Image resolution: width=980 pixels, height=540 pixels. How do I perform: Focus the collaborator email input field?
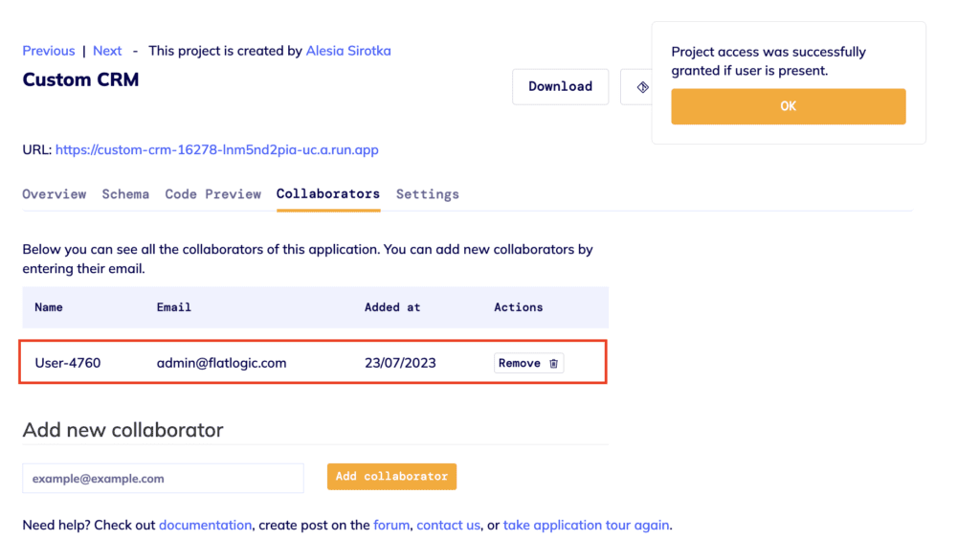point(163,478)
